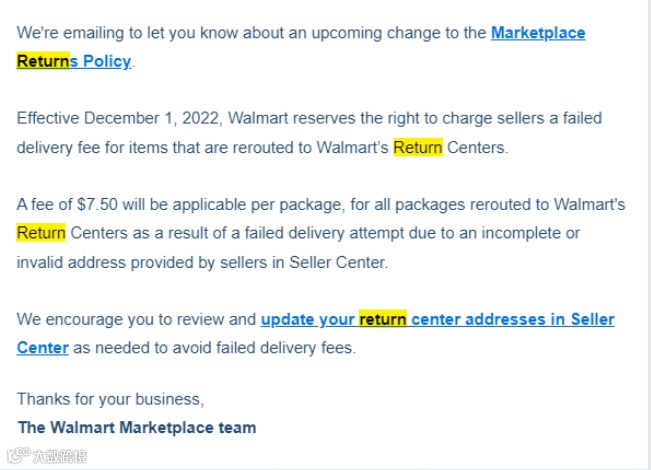Screen dimensions: 651x470
Task: Click the underlined word Center link
Action: [42, 348]
